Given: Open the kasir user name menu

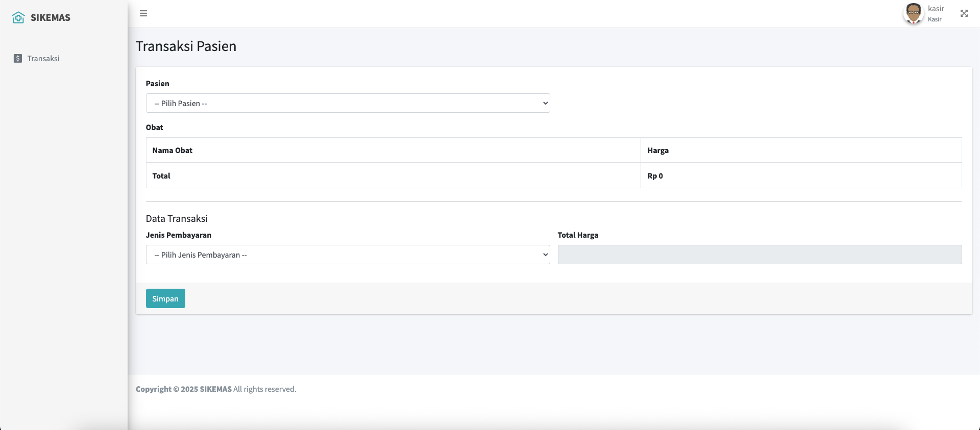Looking at the screenshot, I should [936, 9].
